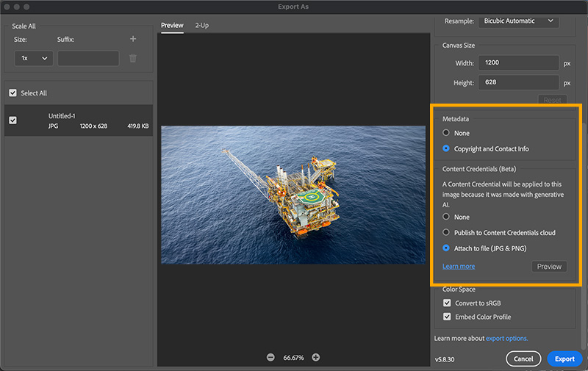The height and width of the screenshot is (371, 588).
Task: Select None under Metadata
Action: point(446,133)
